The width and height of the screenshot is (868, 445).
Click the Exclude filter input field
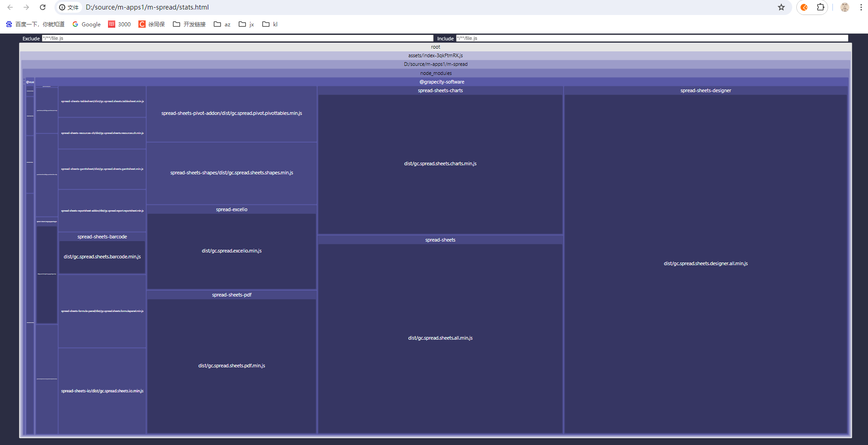238,38
